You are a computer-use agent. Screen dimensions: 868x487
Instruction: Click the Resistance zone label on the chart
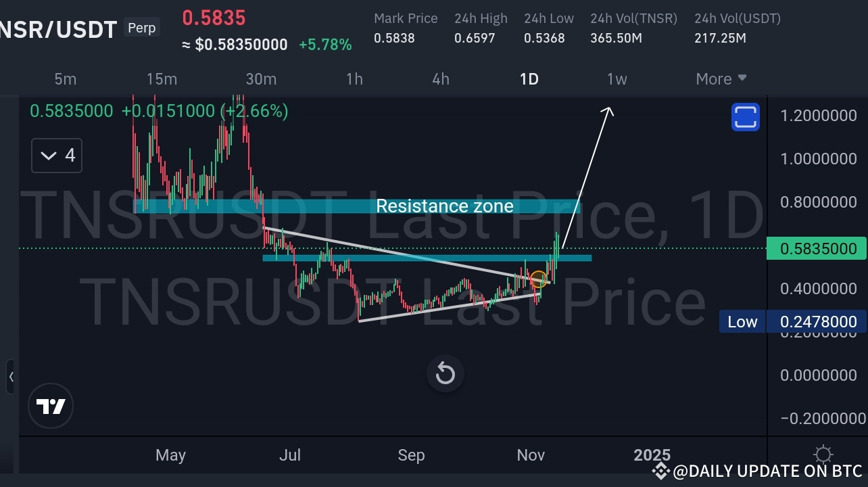(x=444, y=206)
